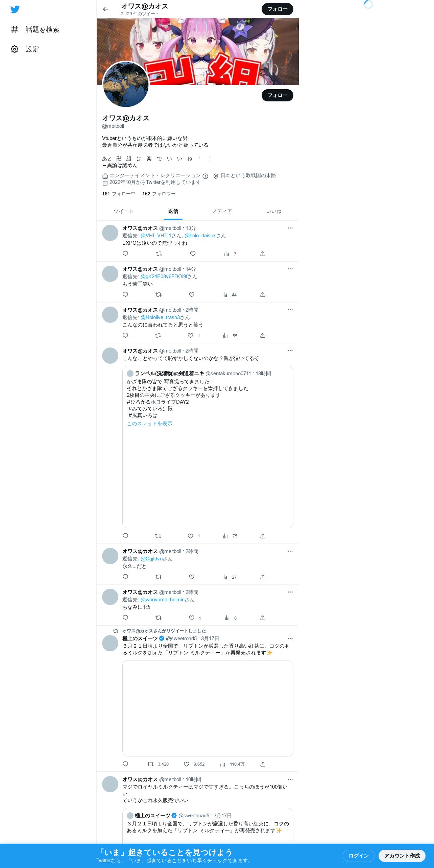Open the 設定 gear icon
This screenshot has height=868, width=434.
(x=15, y=49)
